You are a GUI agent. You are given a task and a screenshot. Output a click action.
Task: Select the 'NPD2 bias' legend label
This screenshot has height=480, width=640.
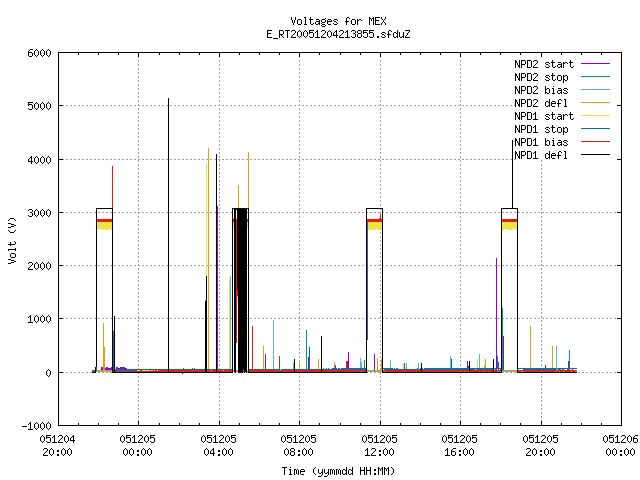click(x=541, y=90)
